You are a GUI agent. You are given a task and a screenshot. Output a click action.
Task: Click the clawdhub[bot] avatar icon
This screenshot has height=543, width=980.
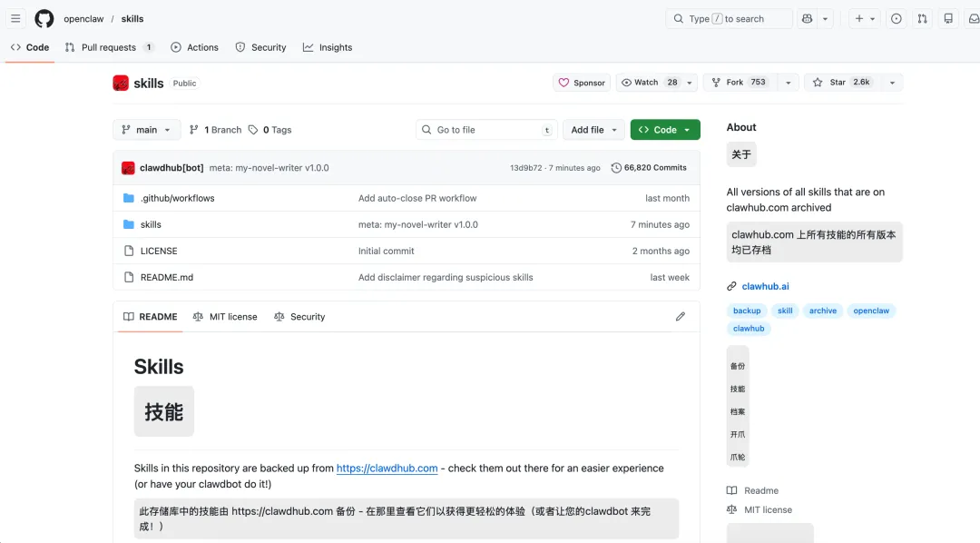128,168
